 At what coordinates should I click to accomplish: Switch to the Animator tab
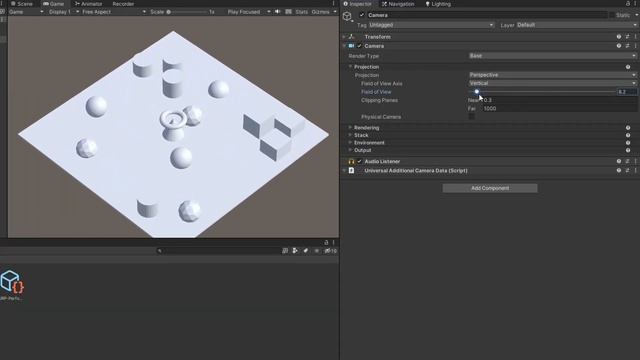click(88, 4)
